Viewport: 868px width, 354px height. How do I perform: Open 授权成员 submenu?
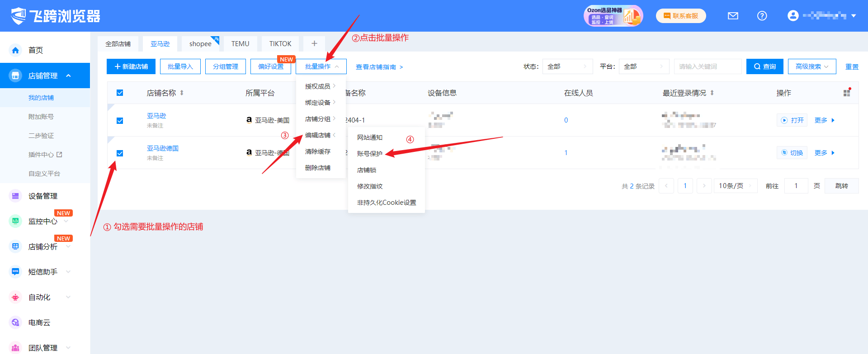pyautogui.click(x=321, y=86)
